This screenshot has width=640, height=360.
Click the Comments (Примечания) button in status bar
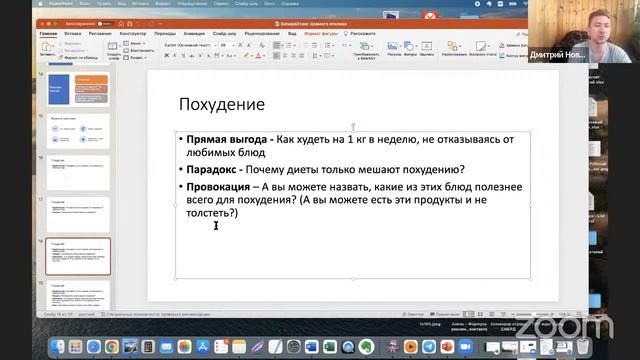click(x=445, y=314)
